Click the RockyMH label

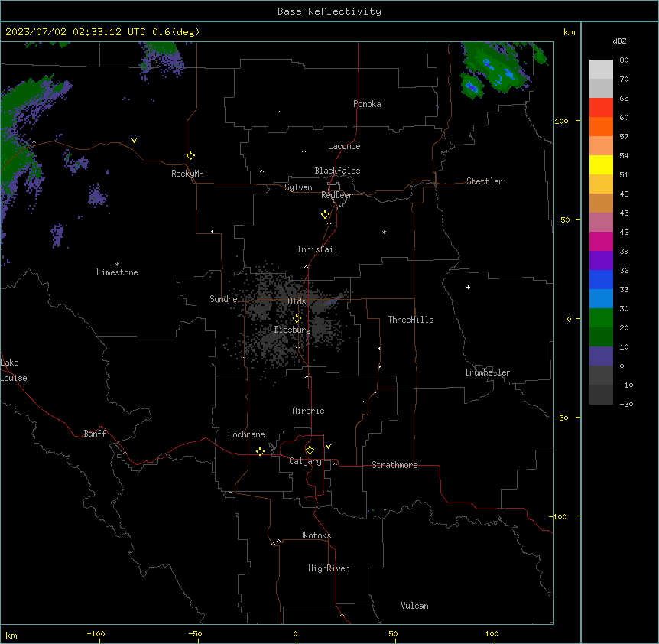pos(187,174)
